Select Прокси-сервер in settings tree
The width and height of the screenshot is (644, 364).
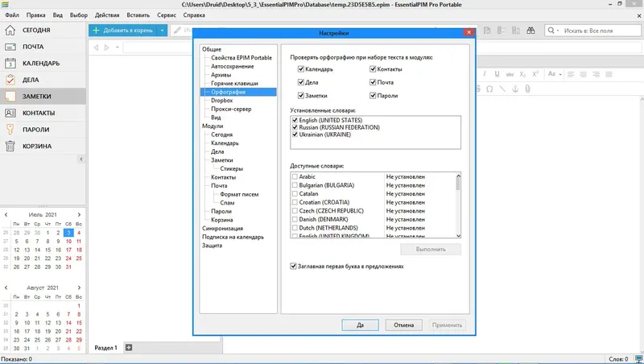(231, 109)
